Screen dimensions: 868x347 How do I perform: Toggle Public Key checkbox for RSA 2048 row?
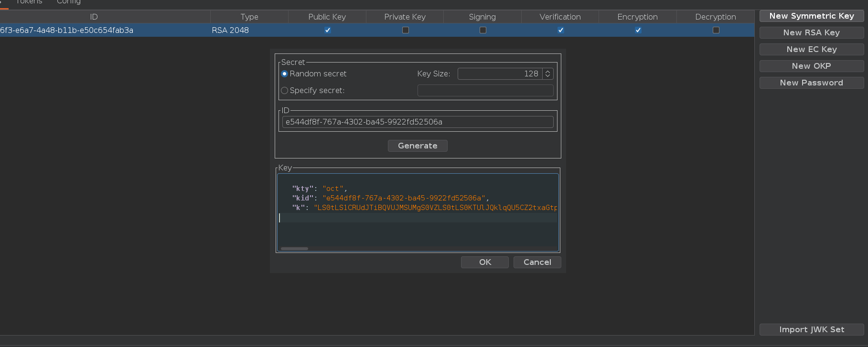(x=328, y=30)
